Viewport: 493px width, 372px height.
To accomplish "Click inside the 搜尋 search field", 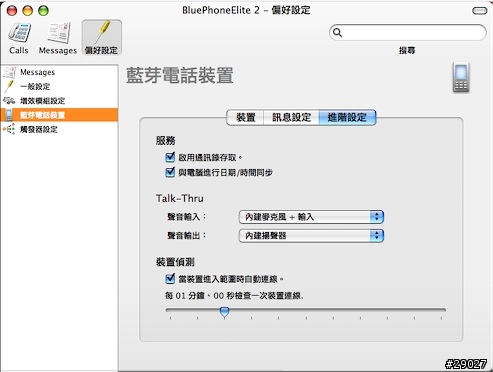I will pos(407,33).
